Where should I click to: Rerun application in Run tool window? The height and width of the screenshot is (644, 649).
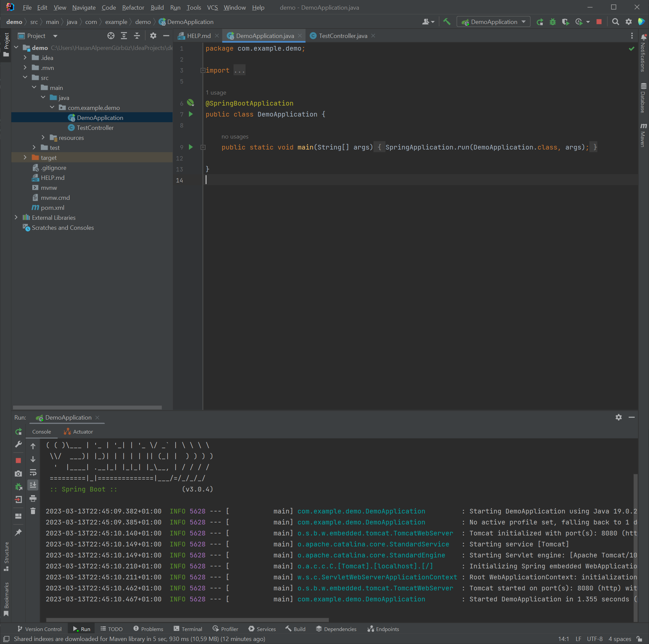click(18, 432)
